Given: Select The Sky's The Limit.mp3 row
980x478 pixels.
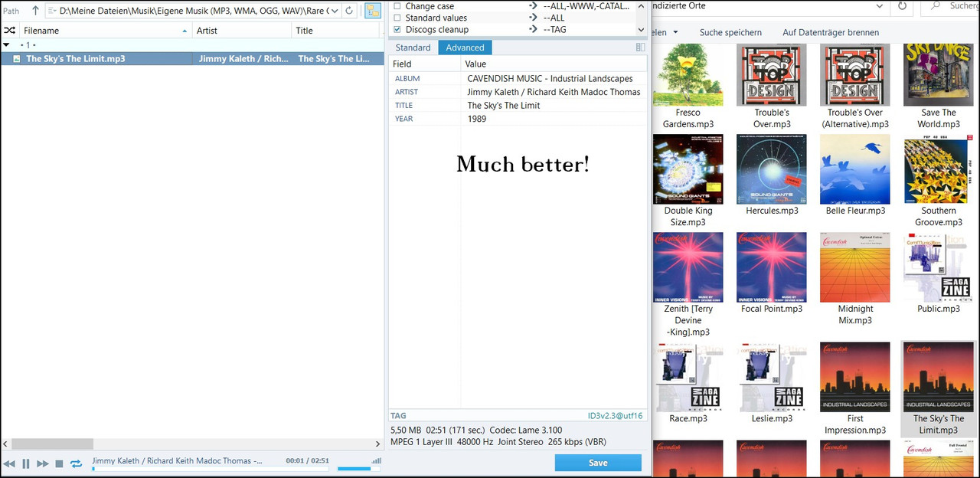Looking at the screenshot, I should (x=192, y=58).
